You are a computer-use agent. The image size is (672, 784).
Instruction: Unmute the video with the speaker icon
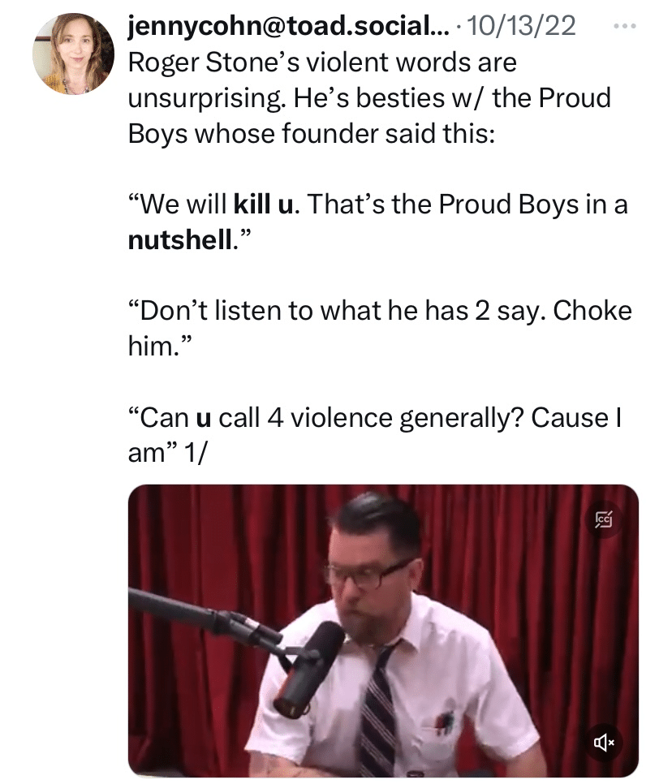click(x=602, y=742)
